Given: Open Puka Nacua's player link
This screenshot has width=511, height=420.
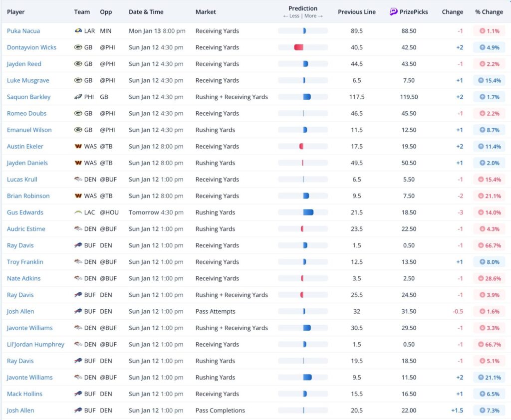Looking at the screenshot, I should [23, 31].
